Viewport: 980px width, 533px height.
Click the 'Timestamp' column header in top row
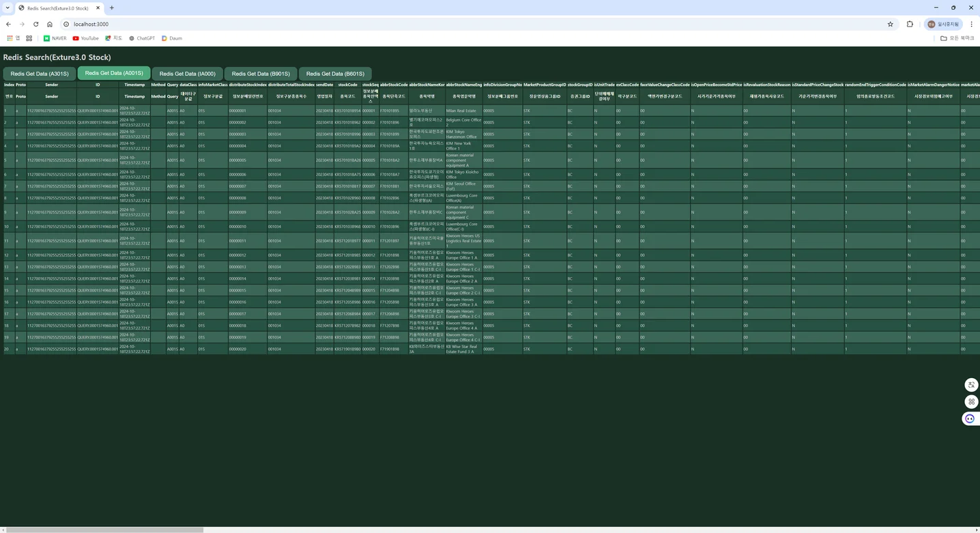tap(134, 85)
